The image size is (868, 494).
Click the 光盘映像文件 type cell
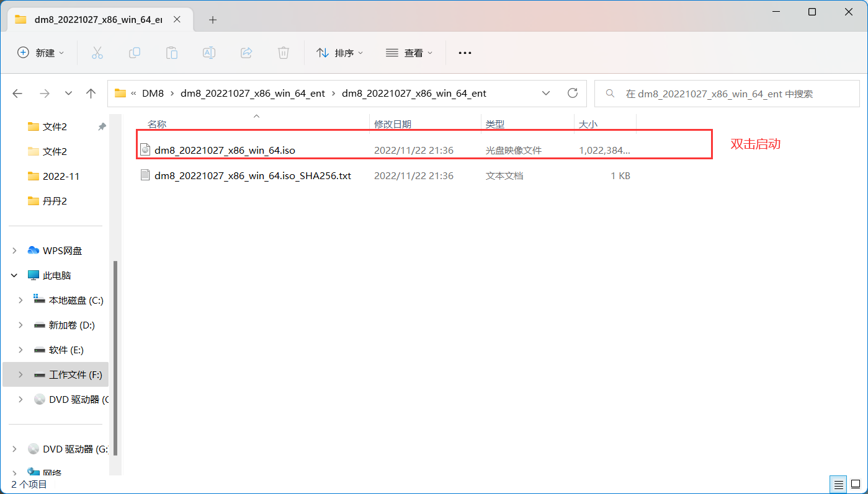(x=514, y=150)
